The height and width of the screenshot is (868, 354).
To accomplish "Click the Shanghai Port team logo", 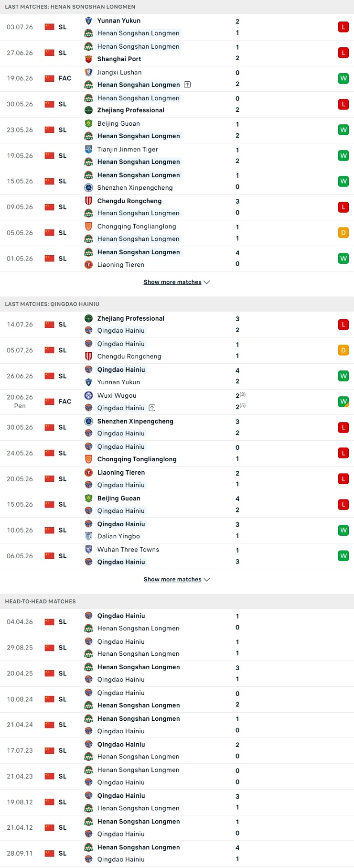I will (x=88, y=59).
